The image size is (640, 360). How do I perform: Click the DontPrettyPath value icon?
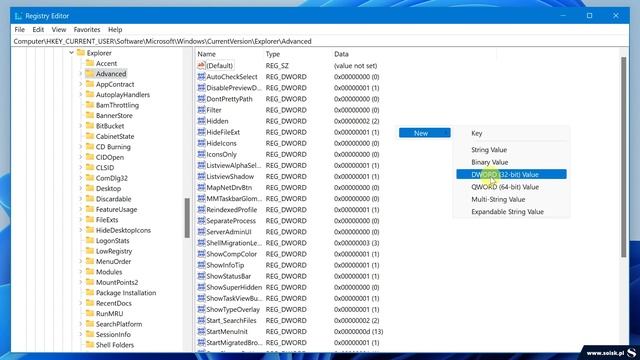[201, 99]
